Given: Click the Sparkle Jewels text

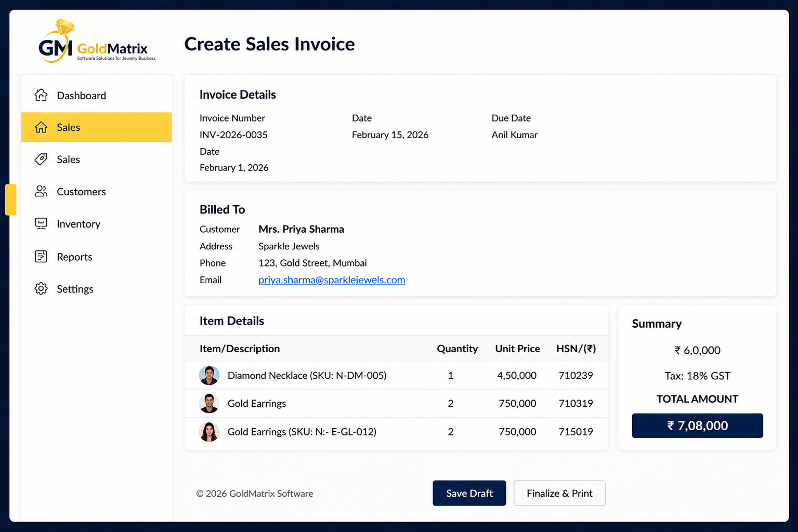Looking at the screenshot, I should [289, 246].
